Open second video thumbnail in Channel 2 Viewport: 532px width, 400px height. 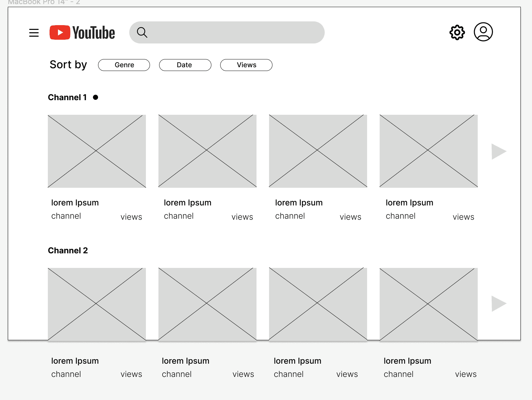point(207,304)
